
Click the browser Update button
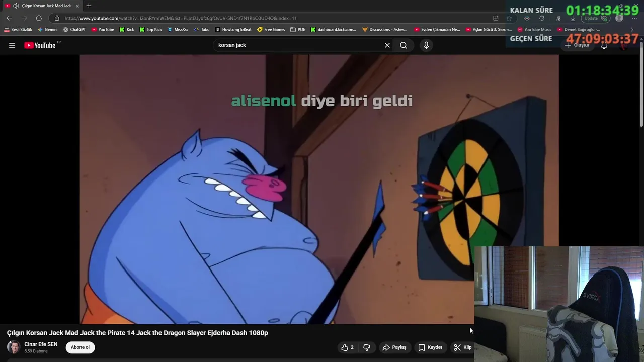[595, 18]
